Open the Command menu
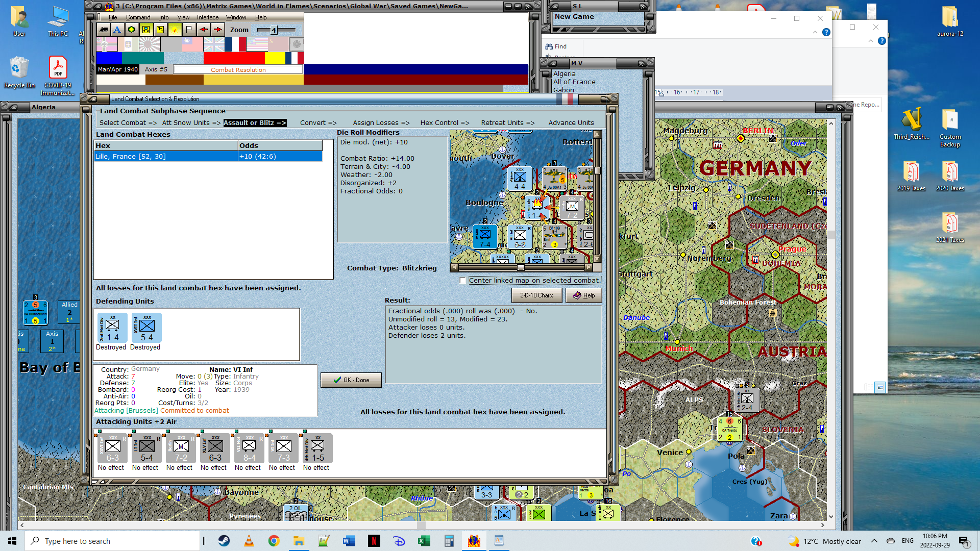The height and width of the screenshot is (551, 980). click(x=138, y=17)
